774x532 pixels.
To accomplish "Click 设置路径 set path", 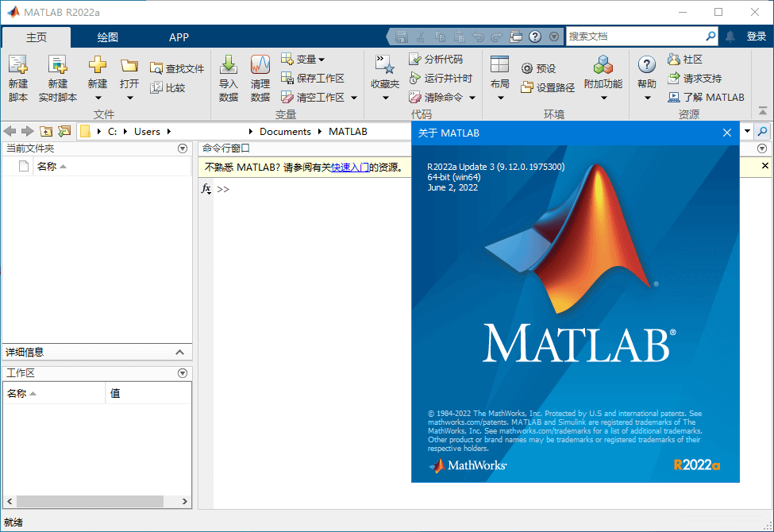I will tap(548, 88).
